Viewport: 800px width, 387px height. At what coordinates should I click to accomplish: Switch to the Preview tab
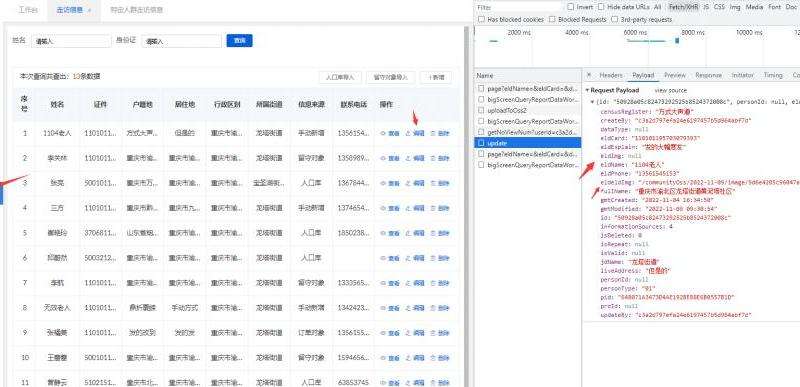pos(674,75)
